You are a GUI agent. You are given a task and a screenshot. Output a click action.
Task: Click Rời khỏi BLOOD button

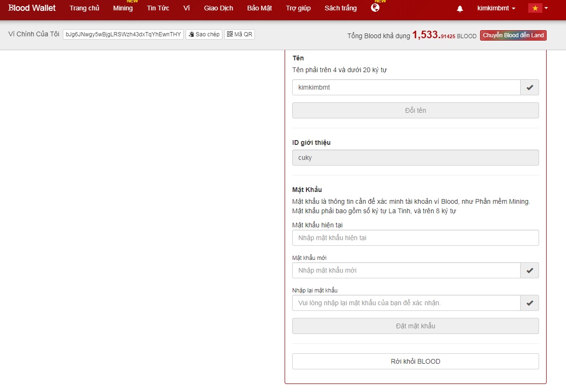point(415,361)
